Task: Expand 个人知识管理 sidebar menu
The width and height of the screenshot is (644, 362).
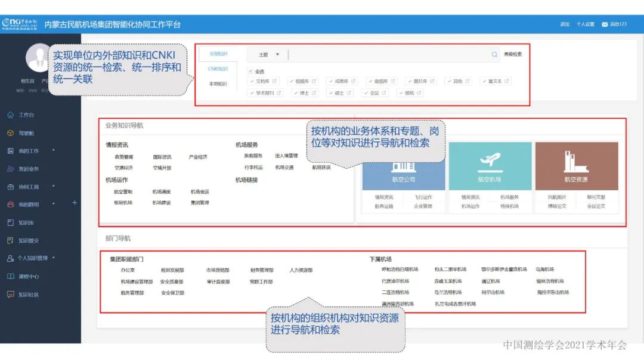Action: [x=53, y=258]
